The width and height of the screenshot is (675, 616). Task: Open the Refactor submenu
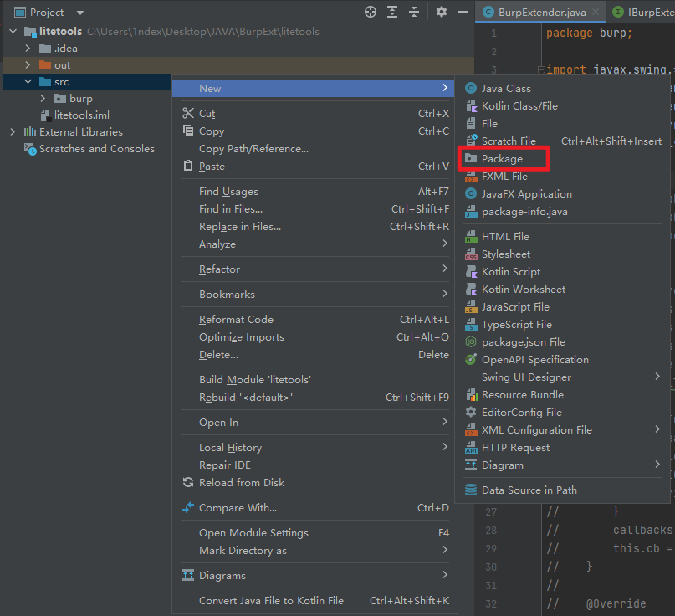[x=315, y=269]
